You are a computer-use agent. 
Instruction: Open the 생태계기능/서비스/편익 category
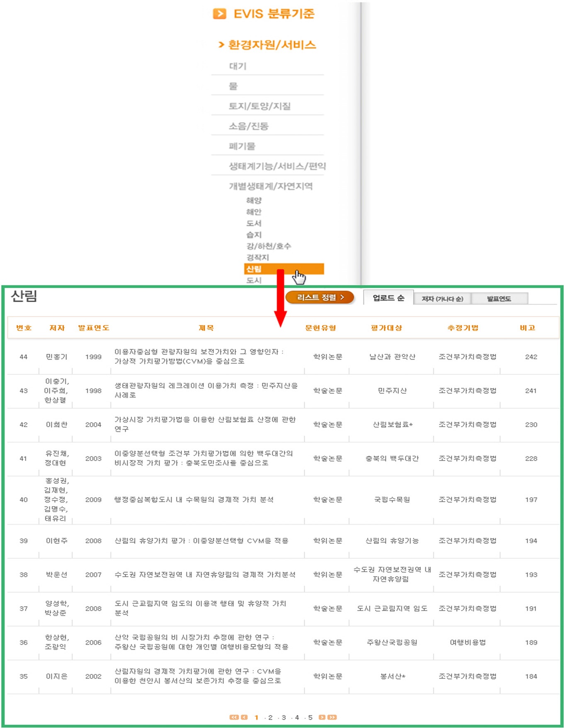tap(278, 166)
